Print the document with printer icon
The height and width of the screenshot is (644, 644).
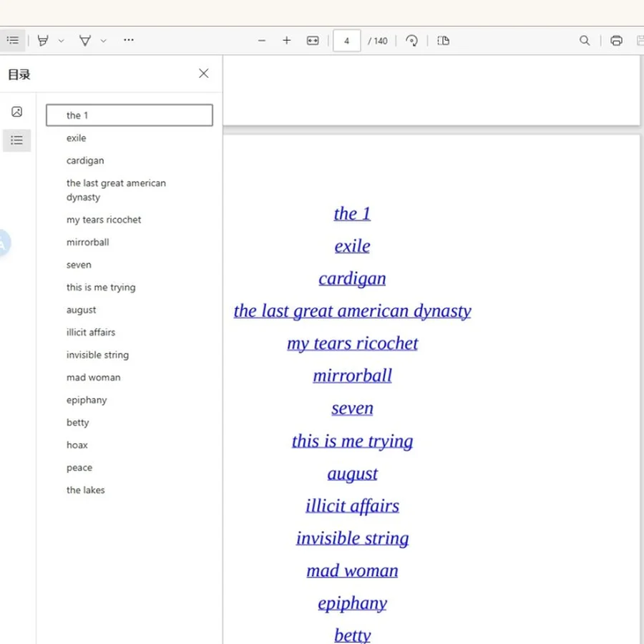(x=616, y=40)
